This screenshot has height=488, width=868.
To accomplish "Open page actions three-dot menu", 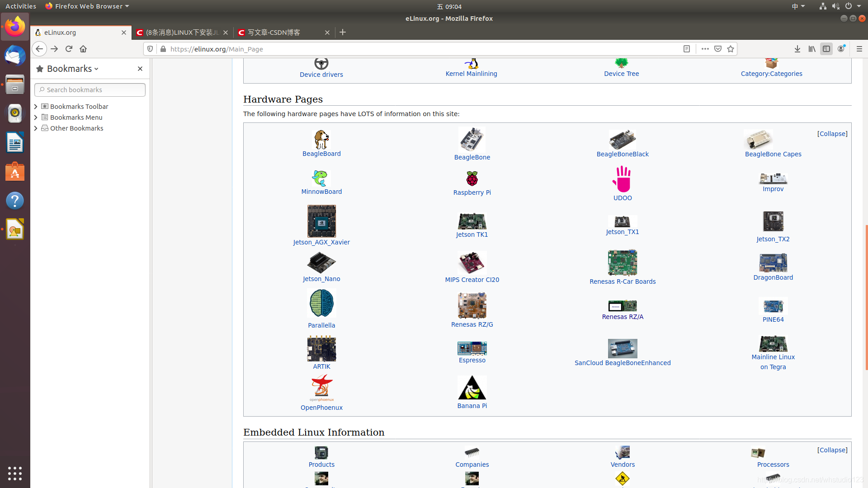I will (705, 49).
